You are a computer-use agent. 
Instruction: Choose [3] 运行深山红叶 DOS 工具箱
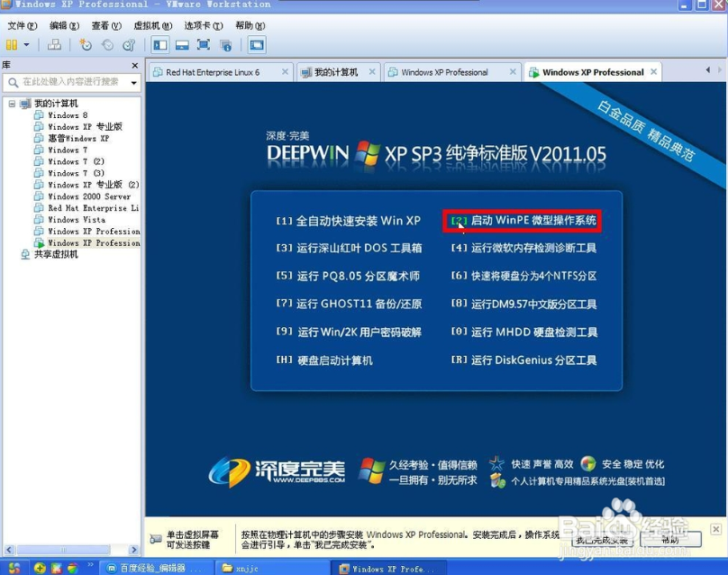tap(349, 248)
